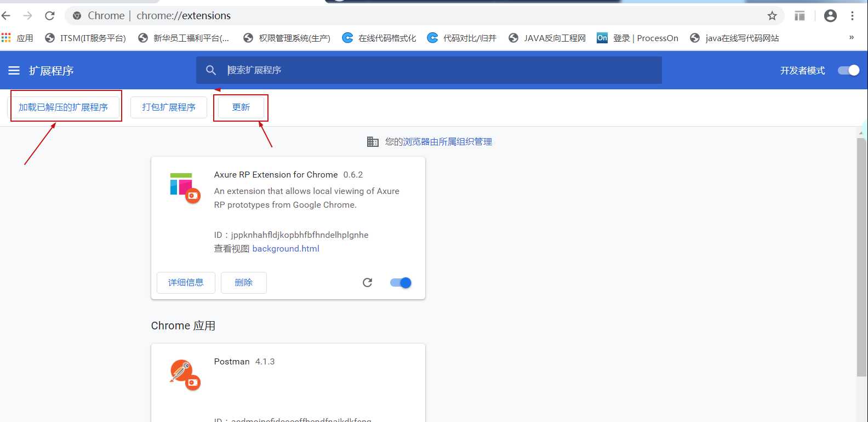Open Chrome's three-dot menu
The height and width of the screenshot is (422, 868).
pyautogui.click(x=852, y=16)
